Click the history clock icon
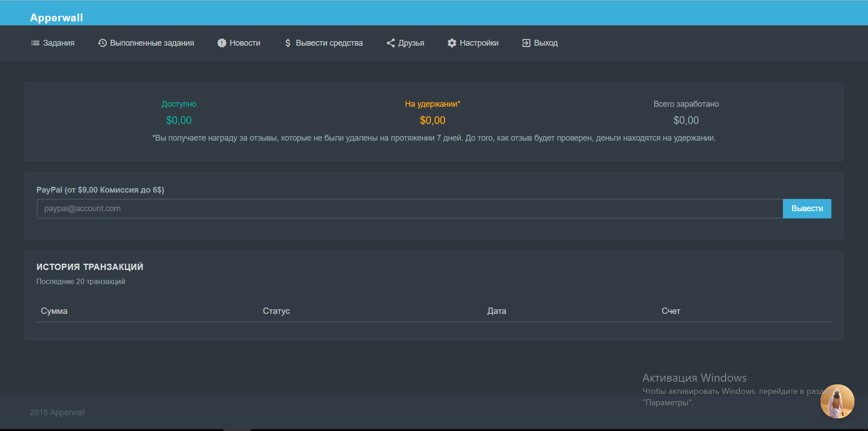Screen dimensions: 868x431 tap(103, 43)
